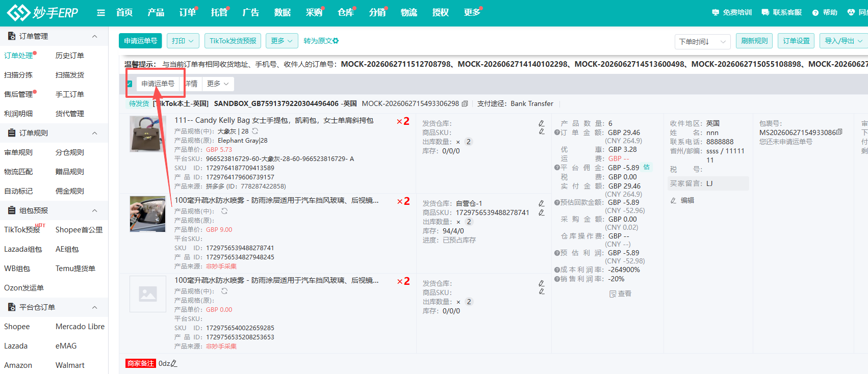Click help icon next to 预估回款金额
Viewport: 868px width, 374px height.
click(x=557, y=202)
